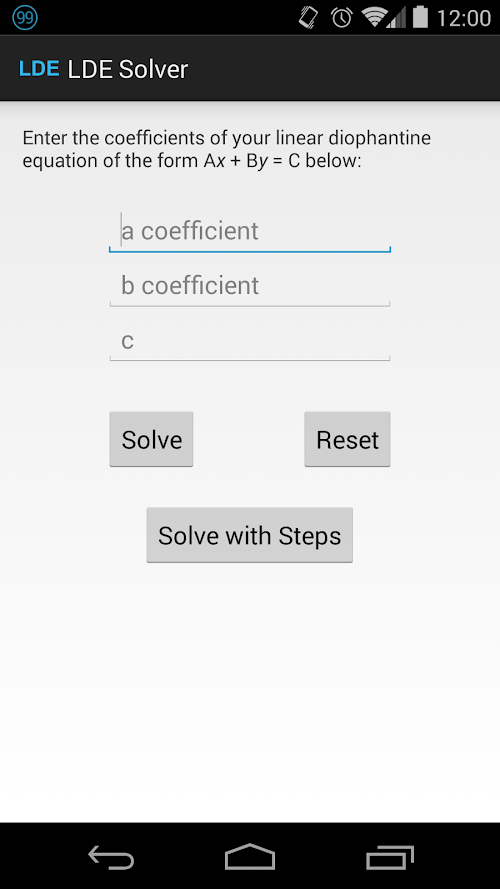Tap the LDE Solver title text

coord(128,69)
